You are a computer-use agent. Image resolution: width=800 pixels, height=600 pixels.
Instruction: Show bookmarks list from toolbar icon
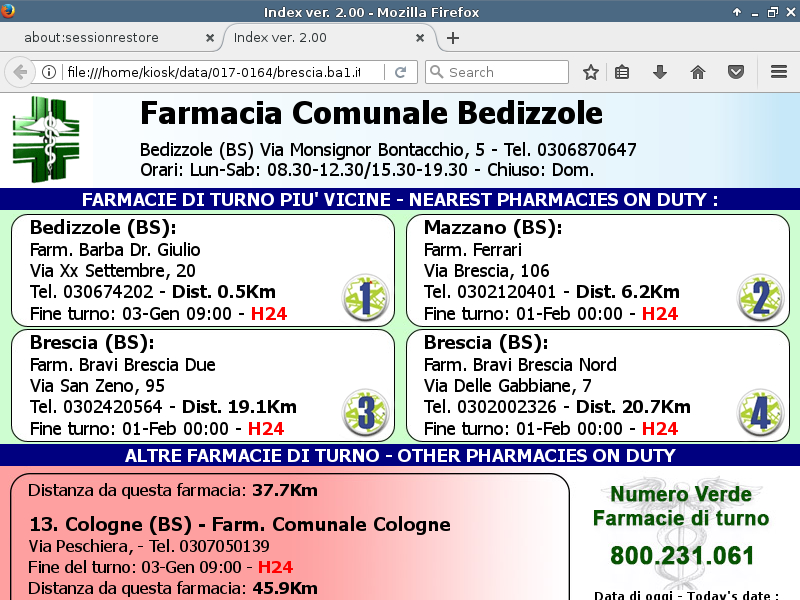[x=622, y=72]
